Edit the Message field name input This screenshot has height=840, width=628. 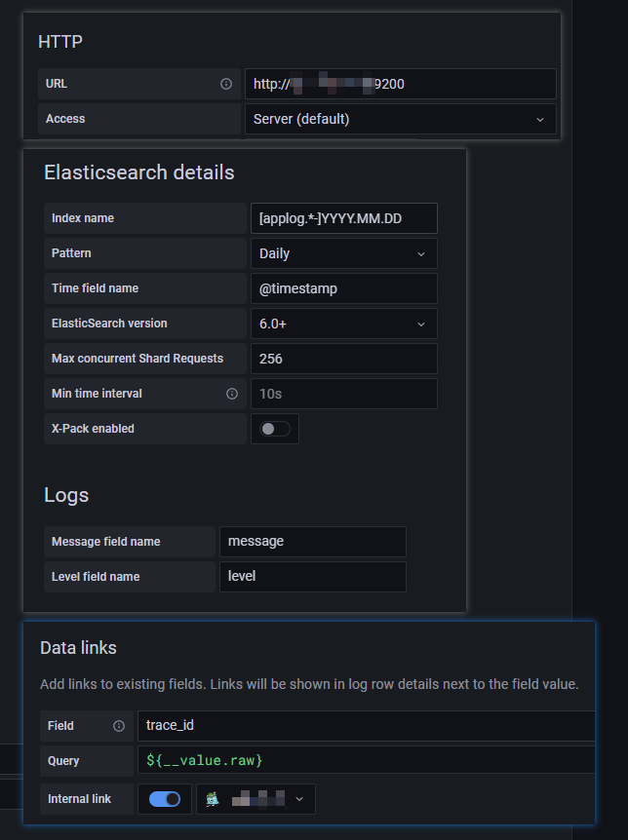pyautogui.click(x=312, y=542)
